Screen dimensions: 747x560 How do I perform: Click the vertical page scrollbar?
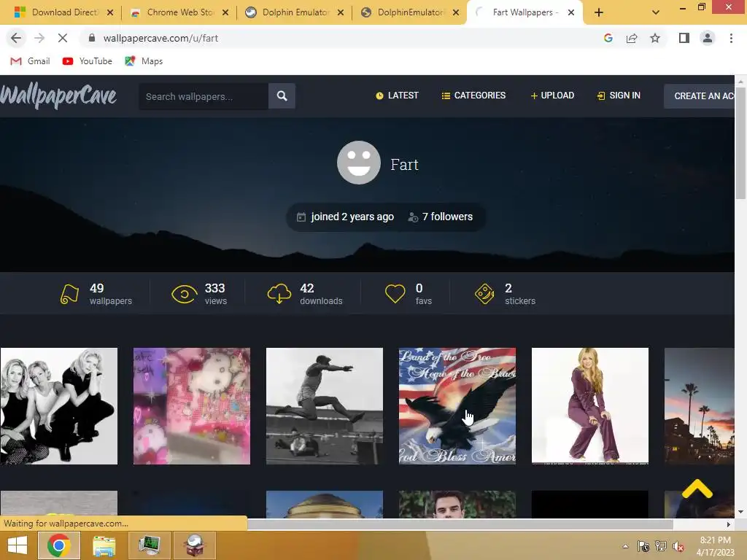[740, 143]
